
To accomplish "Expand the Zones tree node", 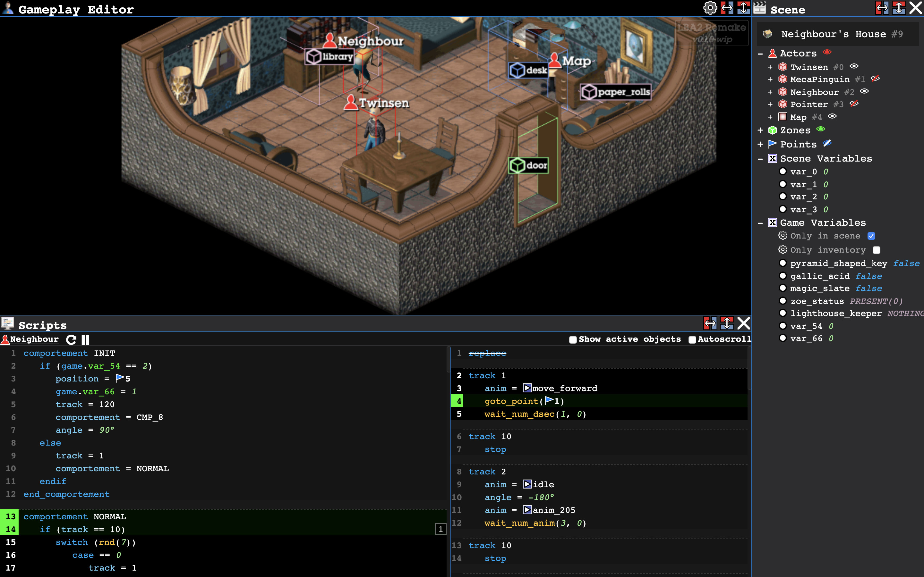I will (x=760, y=130).
